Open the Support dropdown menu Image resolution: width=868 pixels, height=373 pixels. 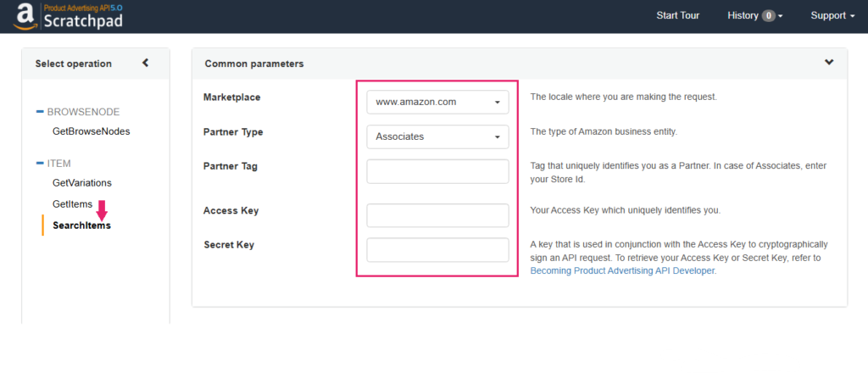832,16
